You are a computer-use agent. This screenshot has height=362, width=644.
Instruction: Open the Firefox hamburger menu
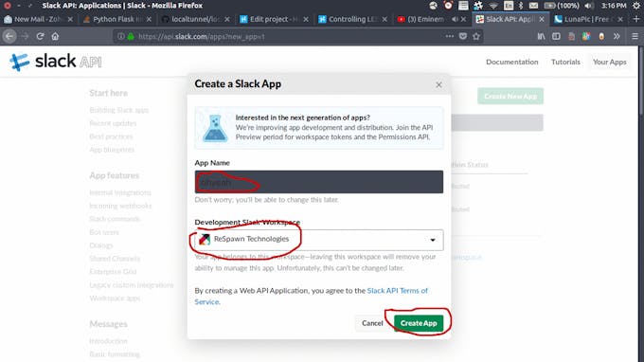[635, 36]
